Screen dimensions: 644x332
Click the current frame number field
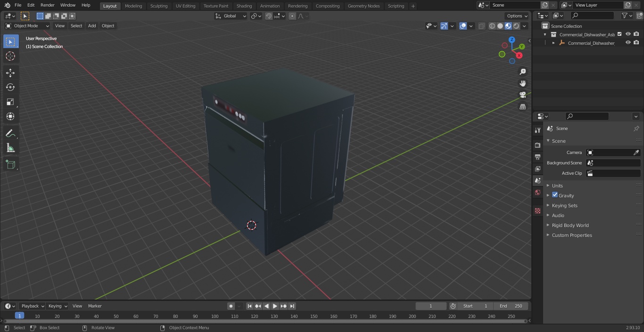(431, 306)
